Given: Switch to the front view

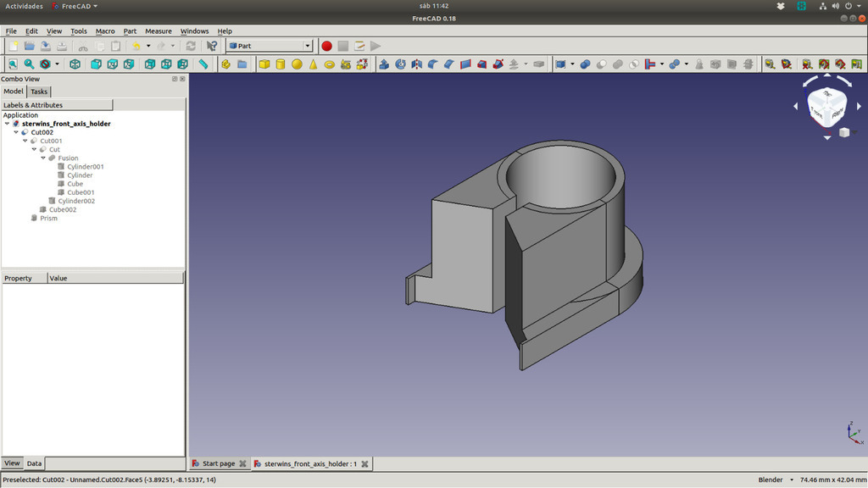Looking at the screenshot, I should point(96,64).
